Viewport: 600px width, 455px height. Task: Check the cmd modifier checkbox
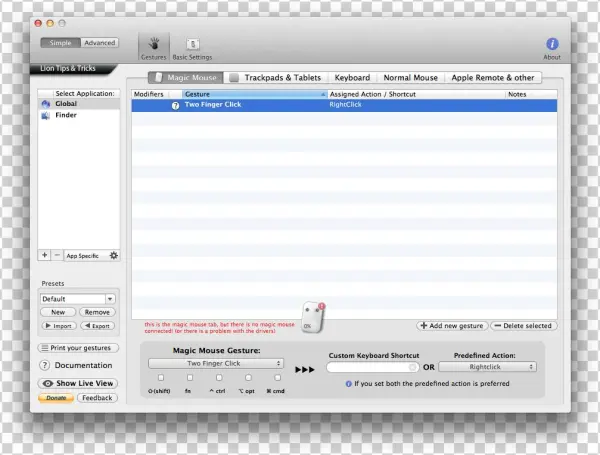(x=277, y=378)
